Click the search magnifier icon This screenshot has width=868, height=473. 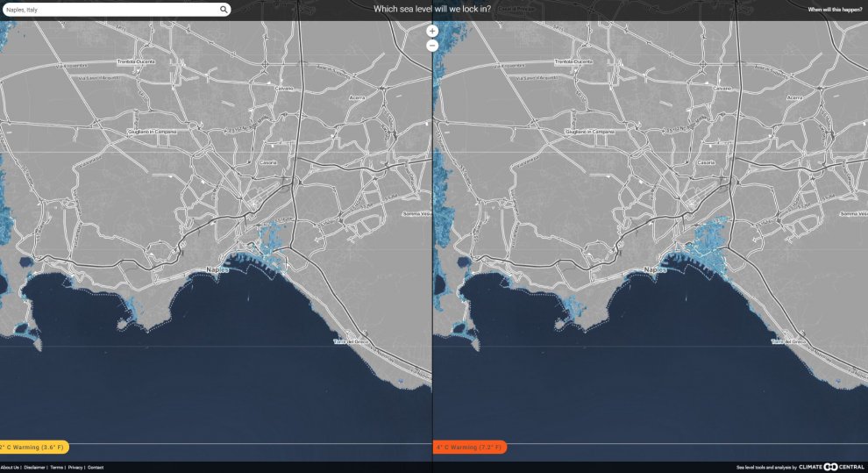point(224,10)
